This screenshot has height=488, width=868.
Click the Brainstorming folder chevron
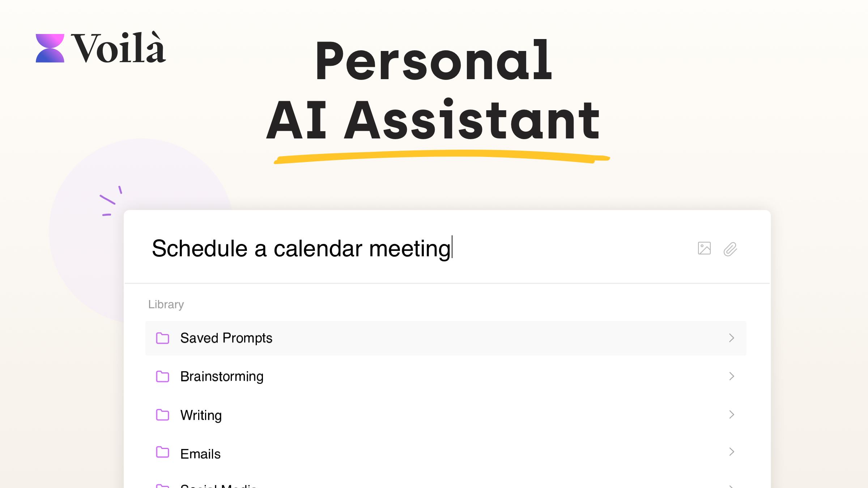(x=732, y=376)
